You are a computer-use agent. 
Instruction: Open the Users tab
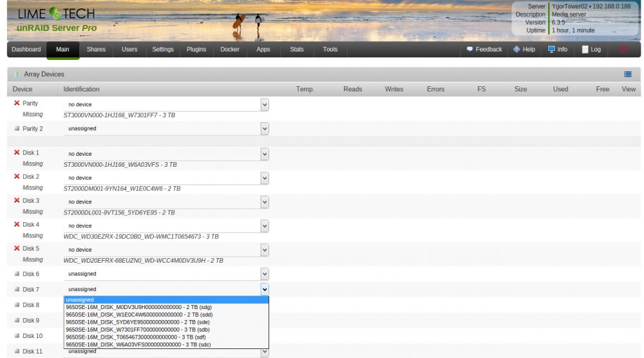click(129, 50)
